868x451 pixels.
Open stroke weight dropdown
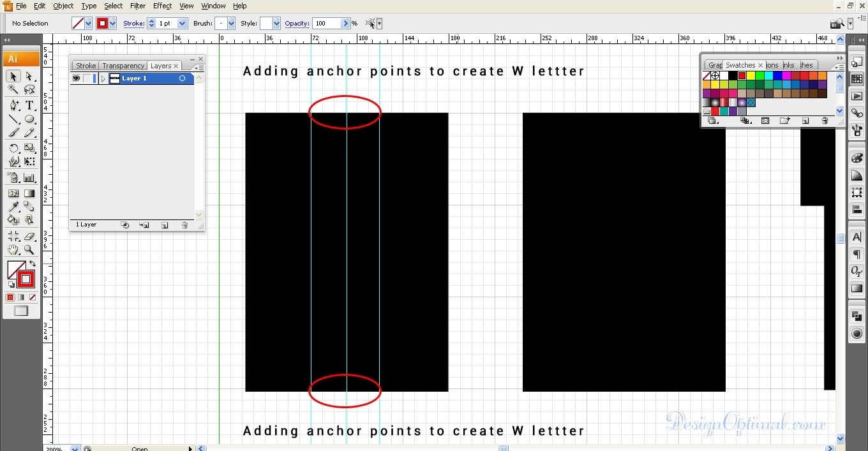click(x=183, y=24)
